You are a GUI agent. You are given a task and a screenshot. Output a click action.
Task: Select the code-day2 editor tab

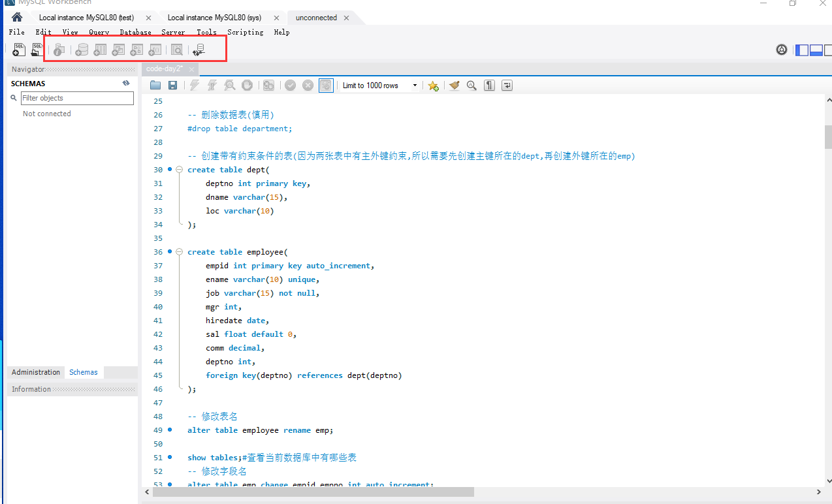pyautogui.click(x=165, y=69)
